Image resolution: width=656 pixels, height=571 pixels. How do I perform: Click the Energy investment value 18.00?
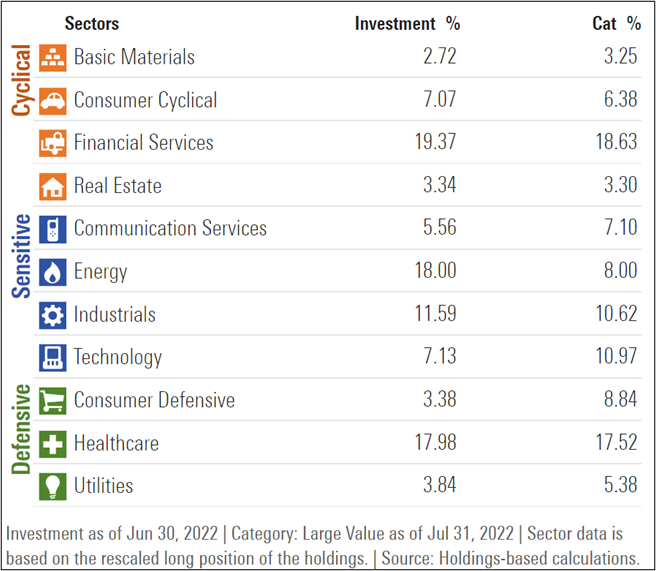pos(435,272)
